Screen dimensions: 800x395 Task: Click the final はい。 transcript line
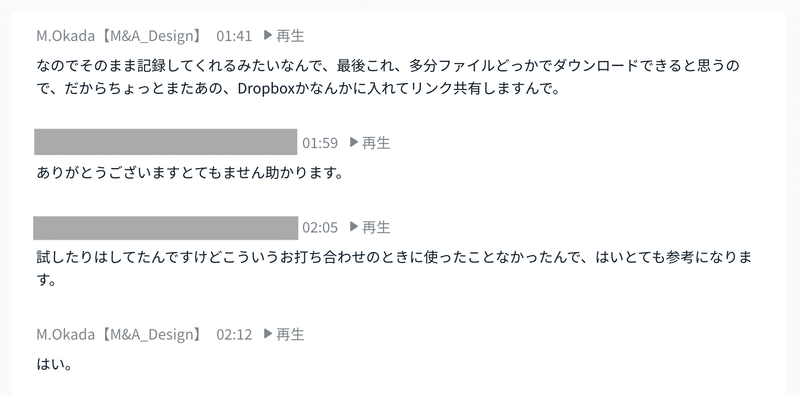[x=54, y=364]
